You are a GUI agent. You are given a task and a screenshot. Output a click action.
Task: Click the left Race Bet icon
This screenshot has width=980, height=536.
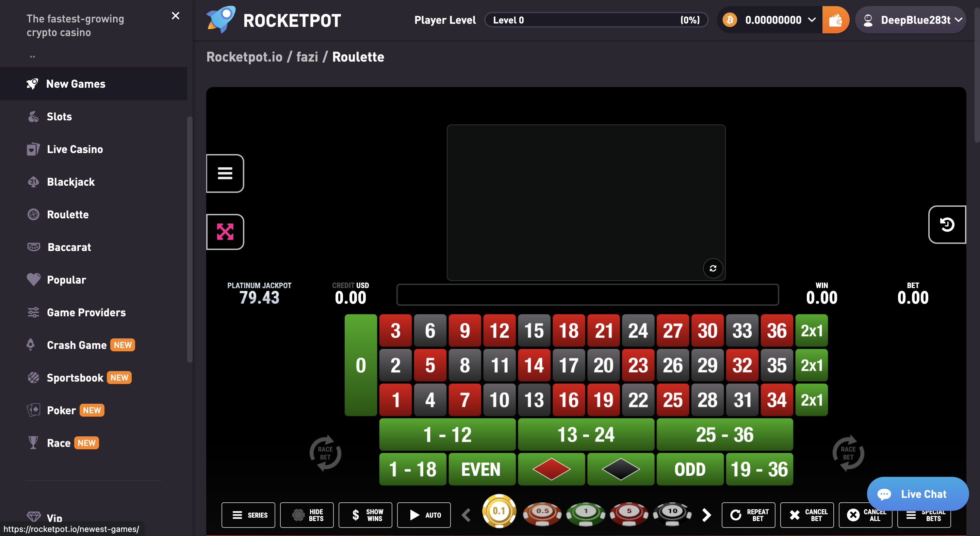[x=325, y=453]
